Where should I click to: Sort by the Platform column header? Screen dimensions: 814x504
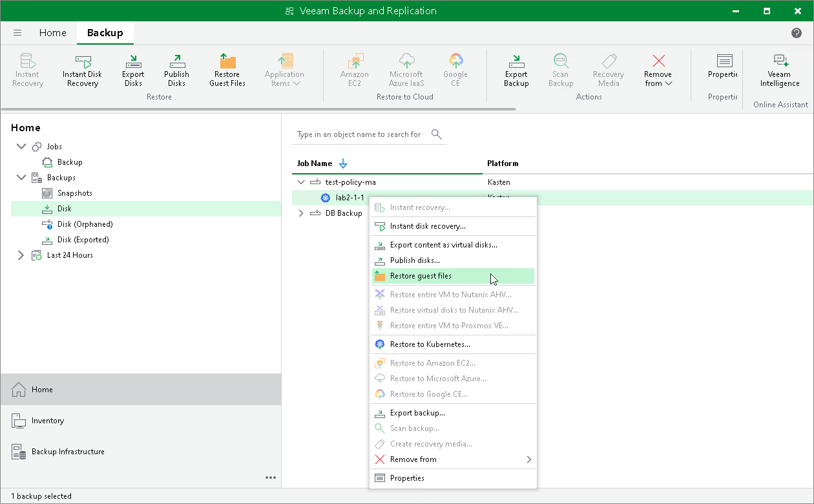[x=503, y=163]
